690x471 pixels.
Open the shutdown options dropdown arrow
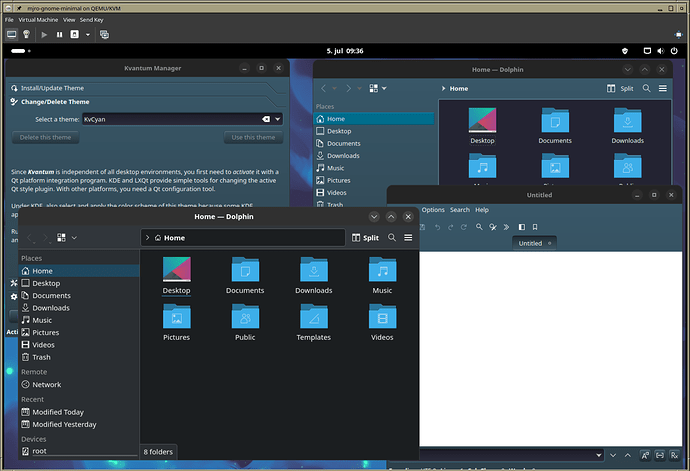click(88, 34)
